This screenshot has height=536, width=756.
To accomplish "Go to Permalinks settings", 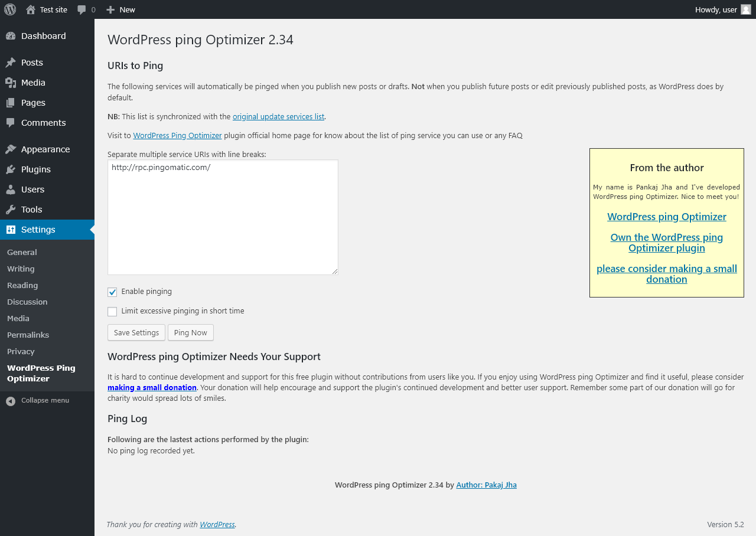I will point(28,335).
